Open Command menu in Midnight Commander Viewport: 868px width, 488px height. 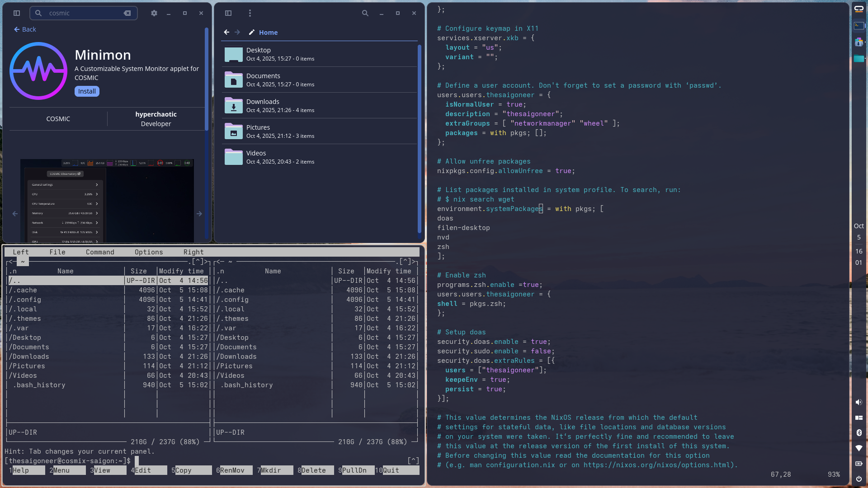(x=100, y=252)
